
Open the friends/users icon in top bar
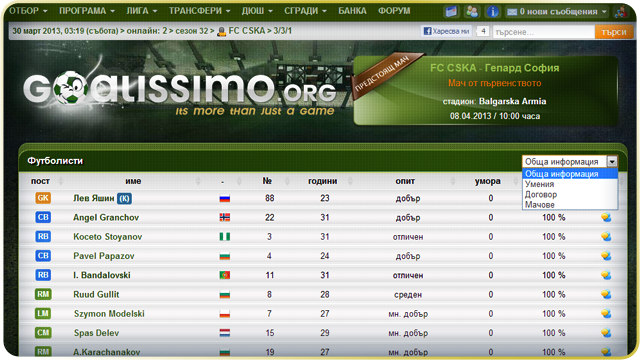pos(472,11)
